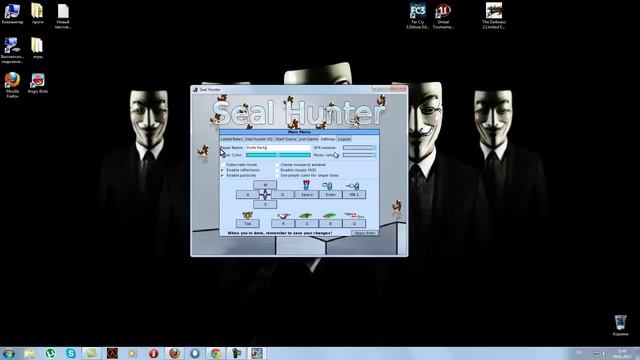Click the shooting icon above MB 1 key
The height and width of the screenshot is (360, 640).
[353, 186]
